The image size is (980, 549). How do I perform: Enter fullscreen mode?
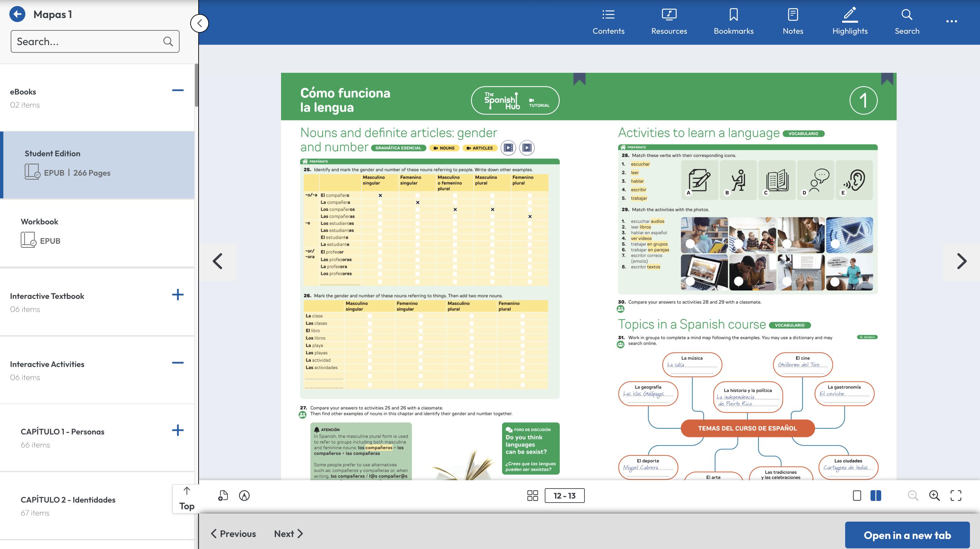pos(955,495)
